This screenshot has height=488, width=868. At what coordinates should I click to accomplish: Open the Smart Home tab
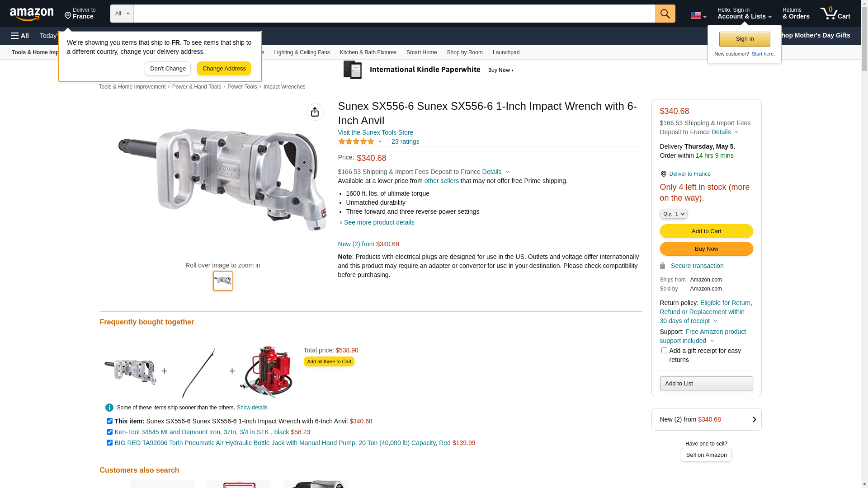click(x=421, y=52)
